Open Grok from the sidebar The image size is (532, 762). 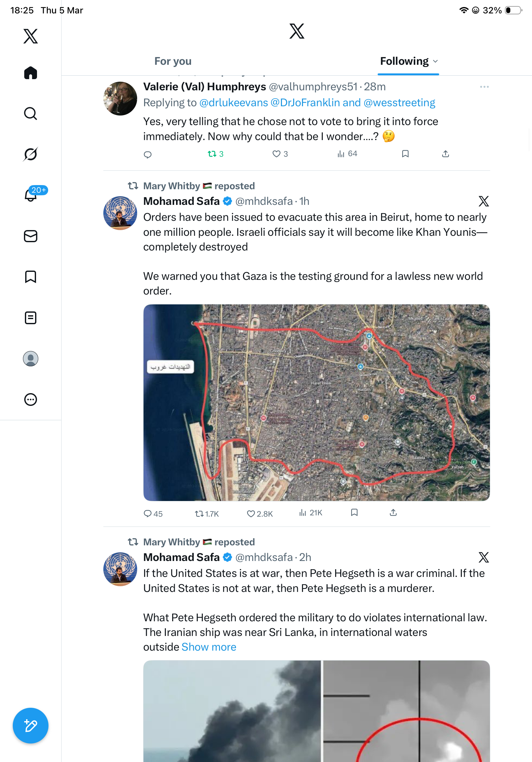pos(31,154)
